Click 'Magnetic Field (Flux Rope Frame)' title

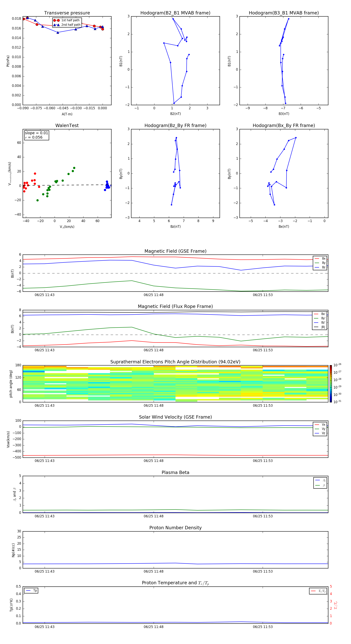[x=175, y=307]
